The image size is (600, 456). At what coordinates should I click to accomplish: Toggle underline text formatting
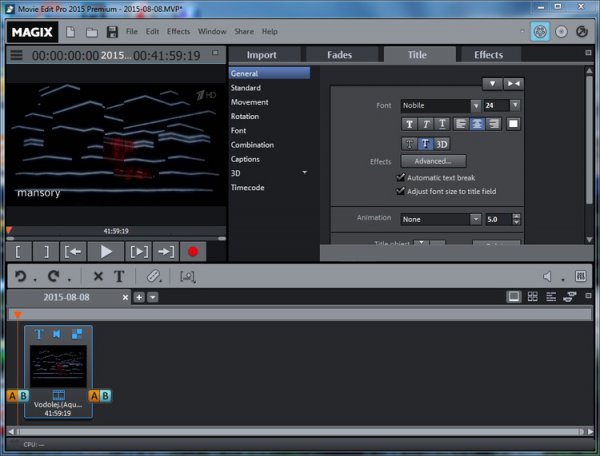click(442, 124)
